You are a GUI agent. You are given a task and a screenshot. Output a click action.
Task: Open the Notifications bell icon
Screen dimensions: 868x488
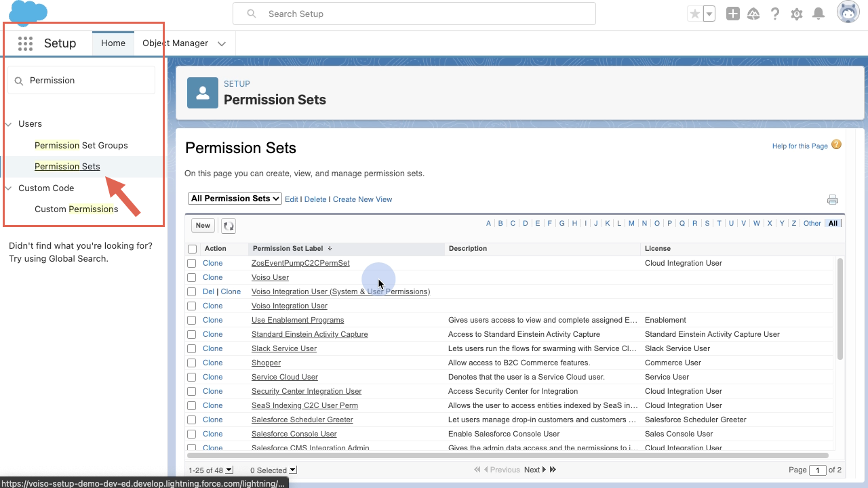(x=818, y=14)
